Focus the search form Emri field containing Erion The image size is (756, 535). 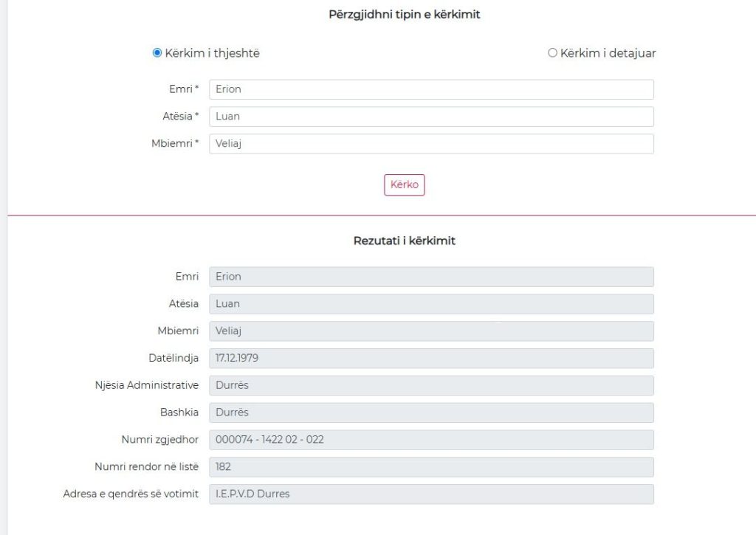point(431,89)
